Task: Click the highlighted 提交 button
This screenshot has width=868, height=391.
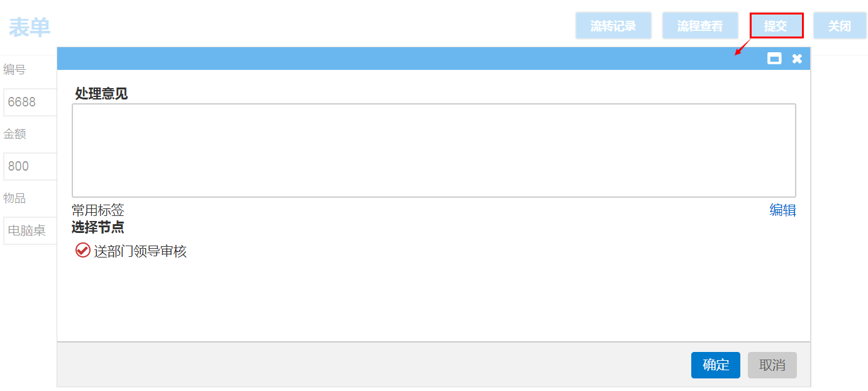Action: point(776,26)
